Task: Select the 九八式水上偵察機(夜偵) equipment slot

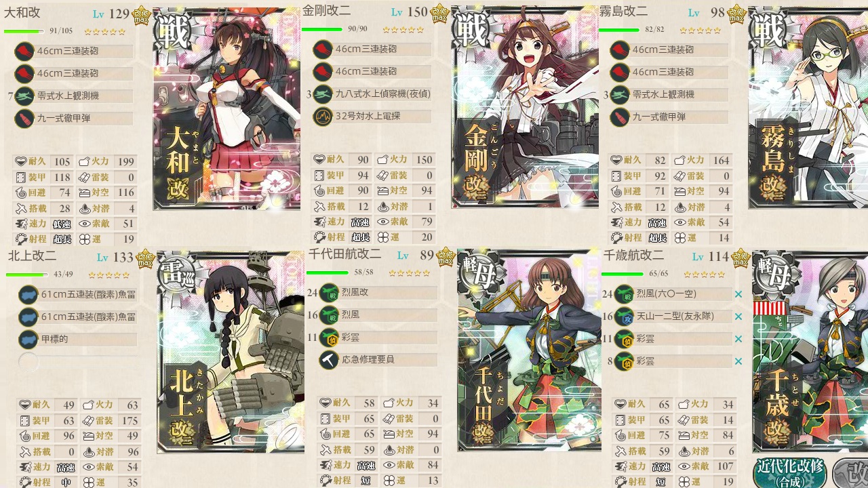Action: point(372,94)
